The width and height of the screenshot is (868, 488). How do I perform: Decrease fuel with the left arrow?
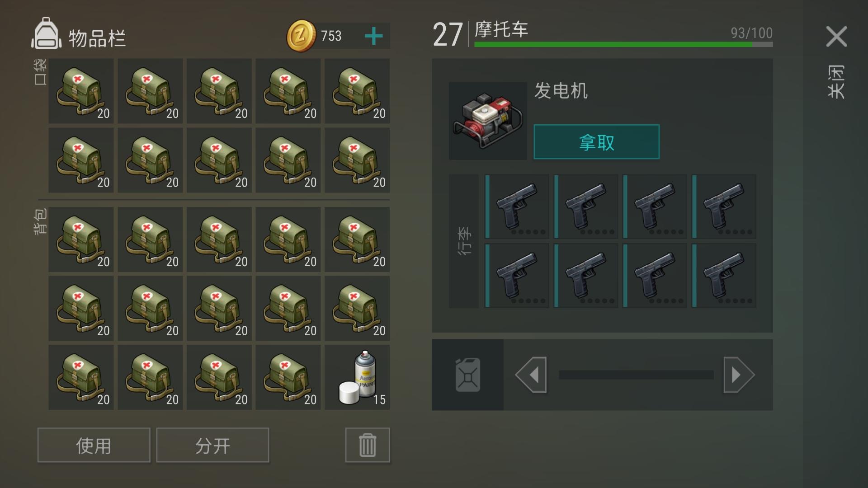point(531,375)
